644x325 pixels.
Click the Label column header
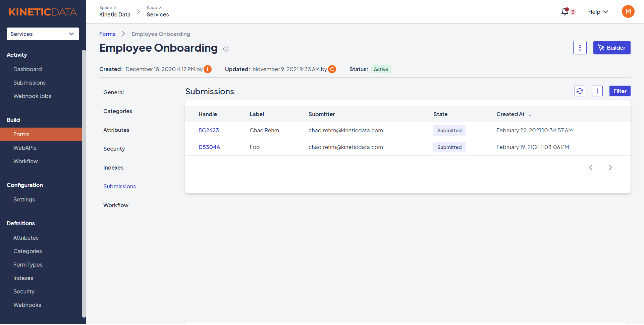pyautogui.click(x=257, y=114)
